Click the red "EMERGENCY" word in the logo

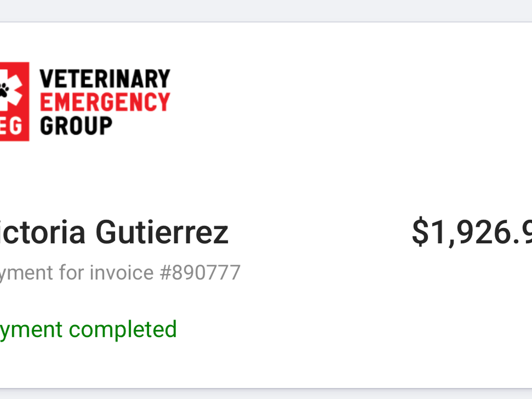(105, 102)
